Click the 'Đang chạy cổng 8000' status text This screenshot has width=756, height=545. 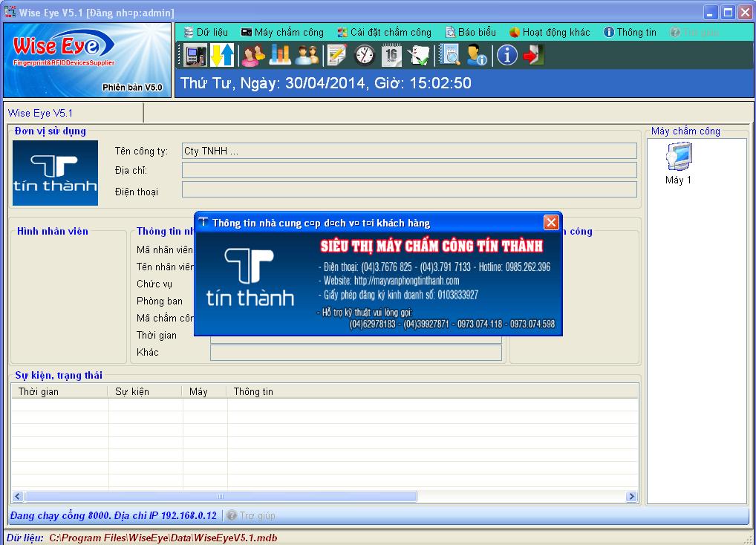pyautogui.click(x=114, y=515)
